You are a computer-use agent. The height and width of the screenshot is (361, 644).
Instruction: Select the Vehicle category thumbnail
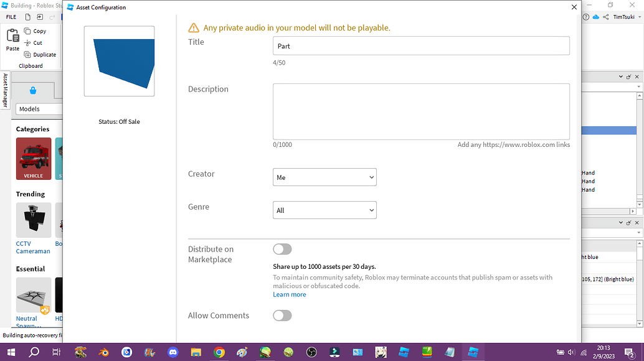tap(34, 159)
